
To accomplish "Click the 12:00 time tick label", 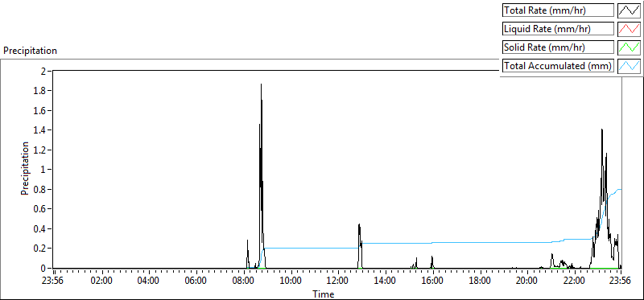I will (x=338, y=282).
